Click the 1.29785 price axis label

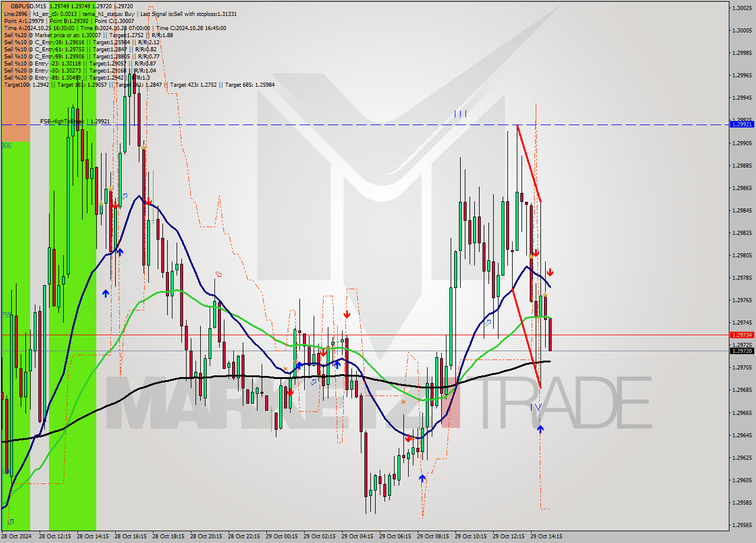(742, 278)
